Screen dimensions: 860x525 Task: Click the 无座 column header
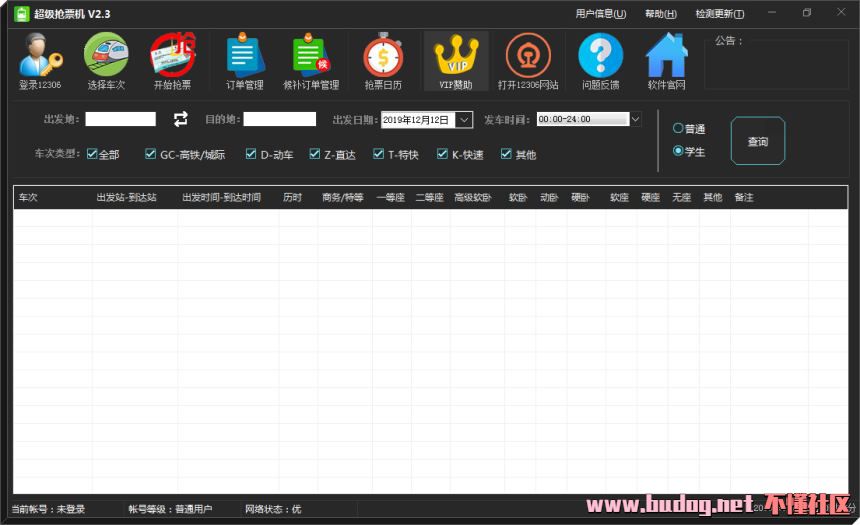[682, 197]
